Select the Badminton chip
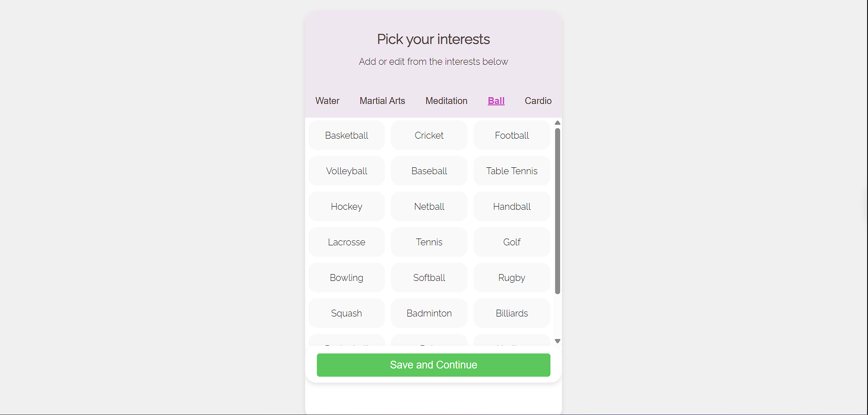The width and height of the screenshot is (868, 415). coord(429,313)
